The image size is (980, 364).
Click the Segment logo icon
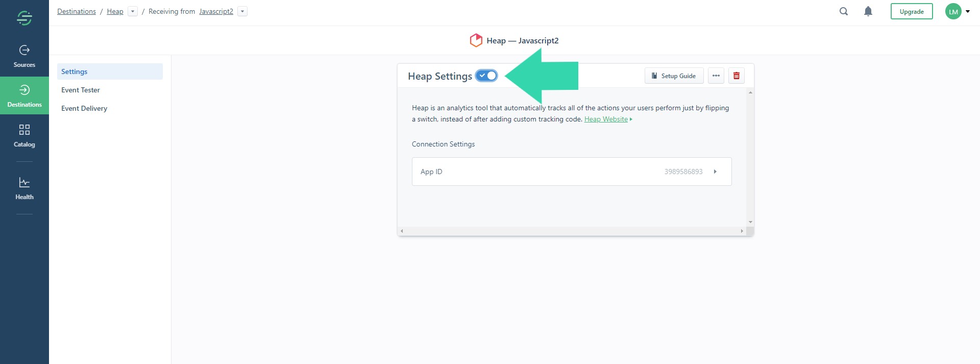click(24, 18)
